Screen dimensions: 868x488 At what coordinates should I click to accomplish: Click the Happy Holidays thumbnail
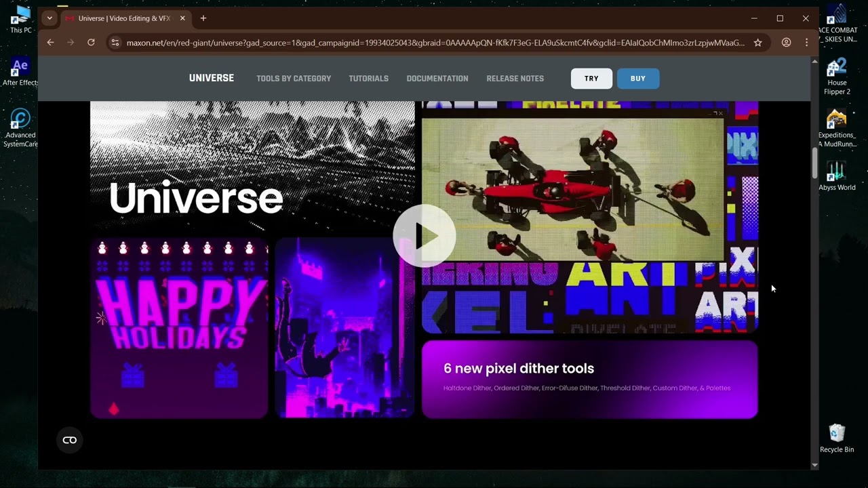(179, 328)
